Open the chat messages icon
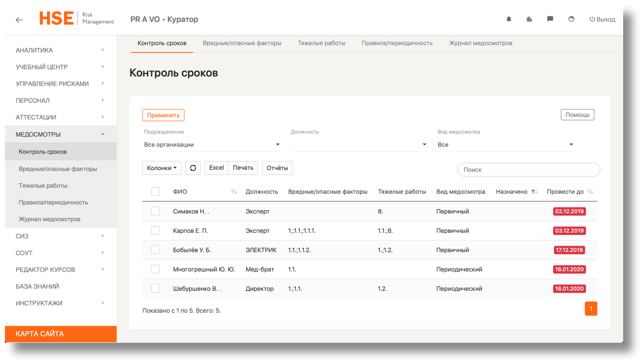This screenshot has height=364, width=644. click(x=550, y=19)
